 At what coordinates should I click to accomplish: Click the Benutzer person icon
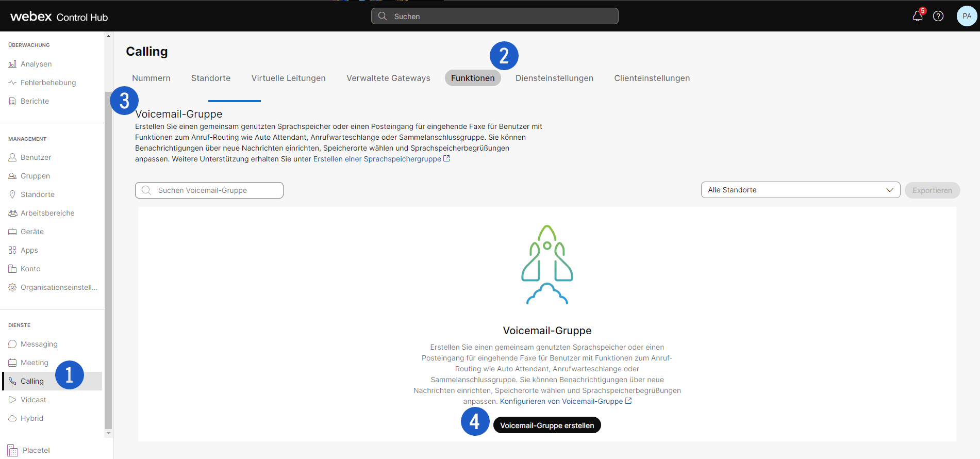click(12, 157)
